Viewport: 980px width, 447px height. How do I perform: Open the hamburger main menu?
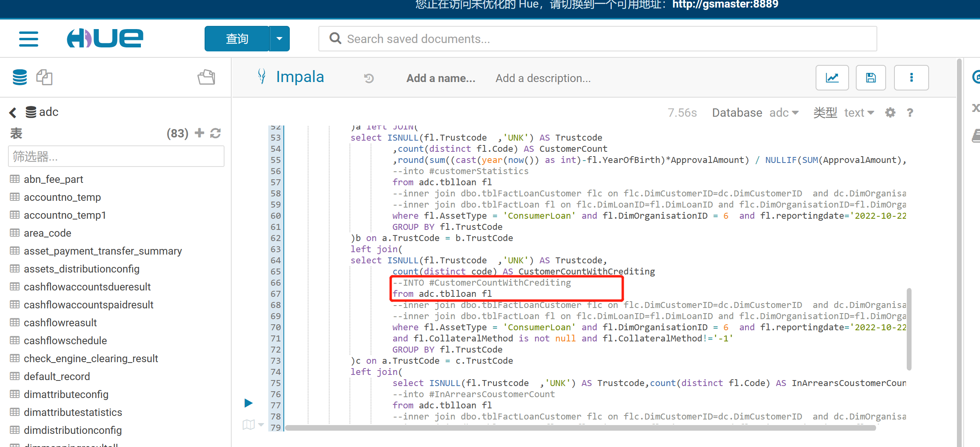pos(29,39)
